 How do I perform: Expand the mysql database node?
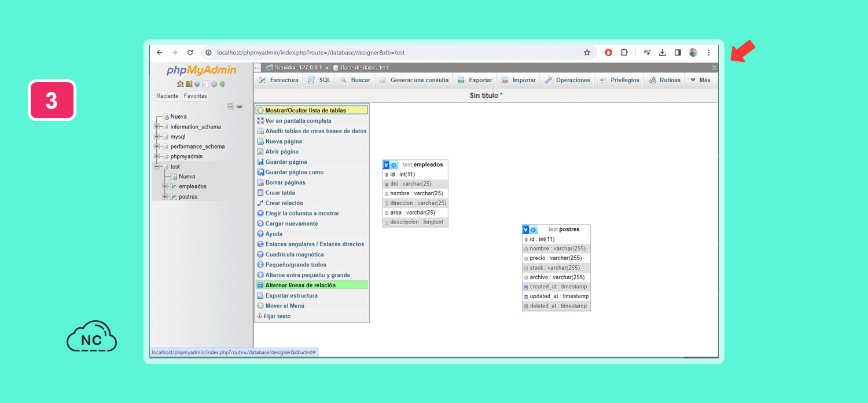[157, 137]
